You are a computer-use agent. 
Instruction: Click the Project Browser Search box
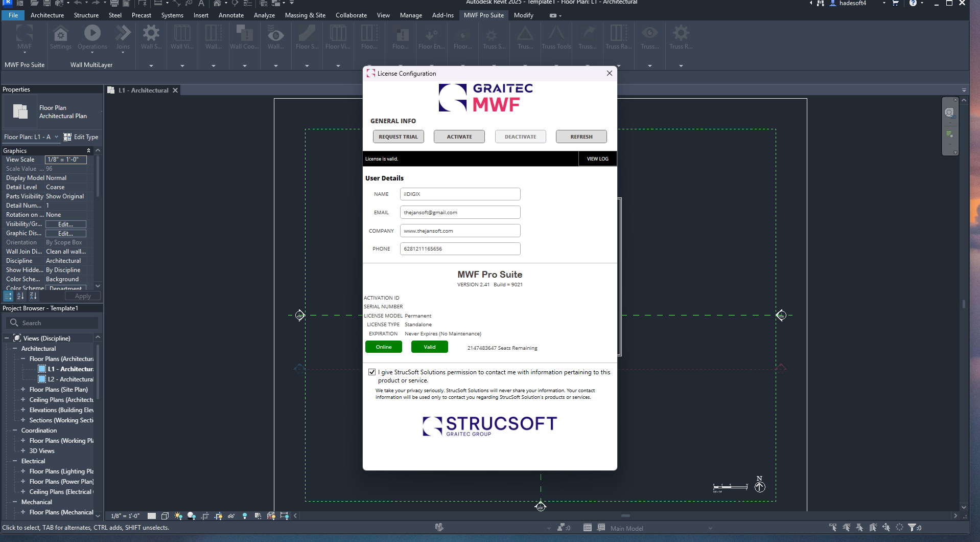click(52, 323)
